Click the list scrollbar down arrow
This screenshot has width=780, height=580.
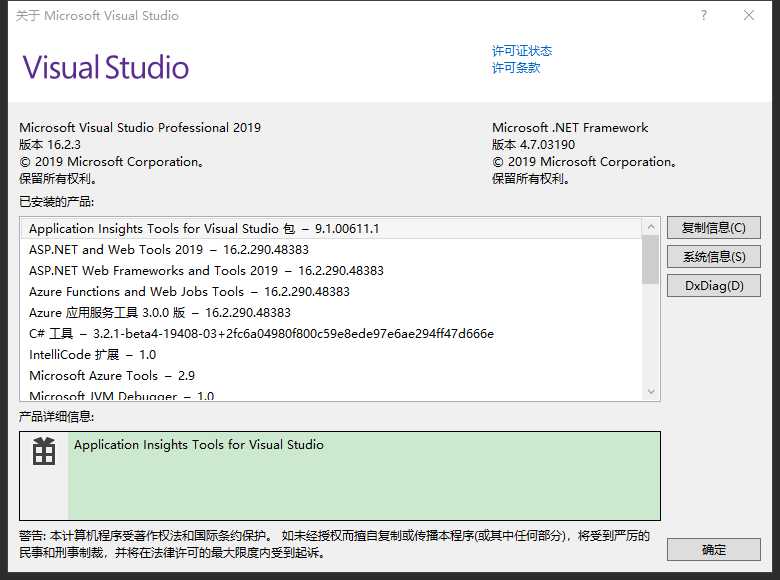(x=651, y=391)
